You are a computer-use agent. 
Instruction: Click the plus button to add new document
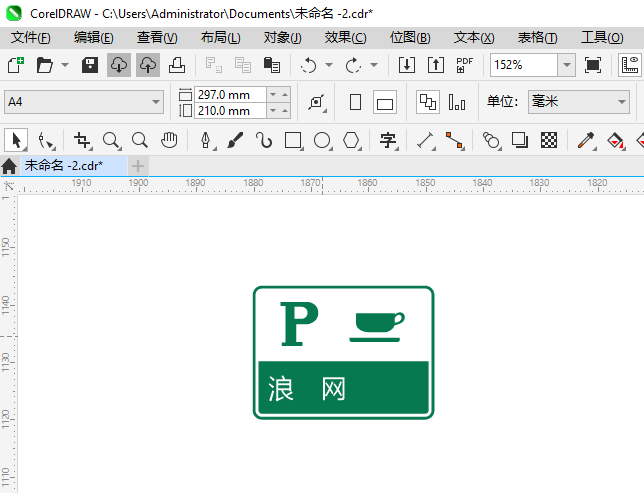click(x=138, y=166)
